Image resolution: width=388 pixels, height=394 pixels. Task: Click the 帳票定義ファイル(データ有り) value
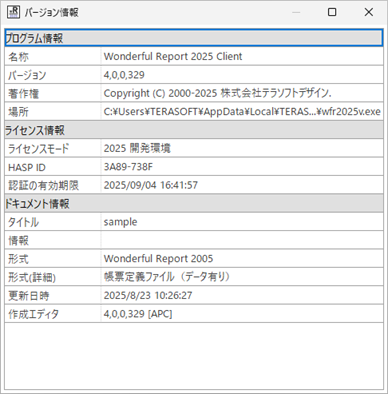pos(167,277)
